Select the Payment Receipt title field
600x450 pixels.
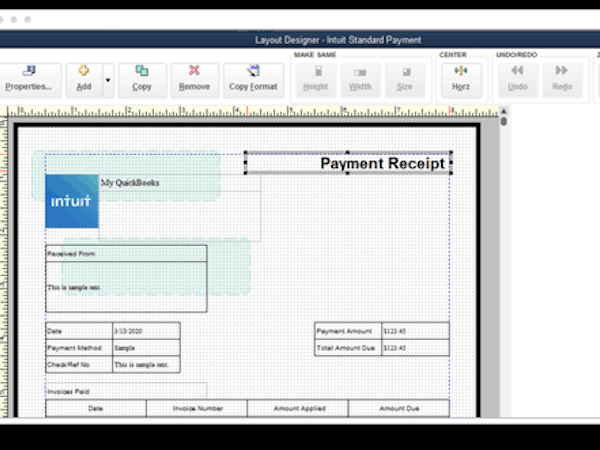(x=348, y=163)
